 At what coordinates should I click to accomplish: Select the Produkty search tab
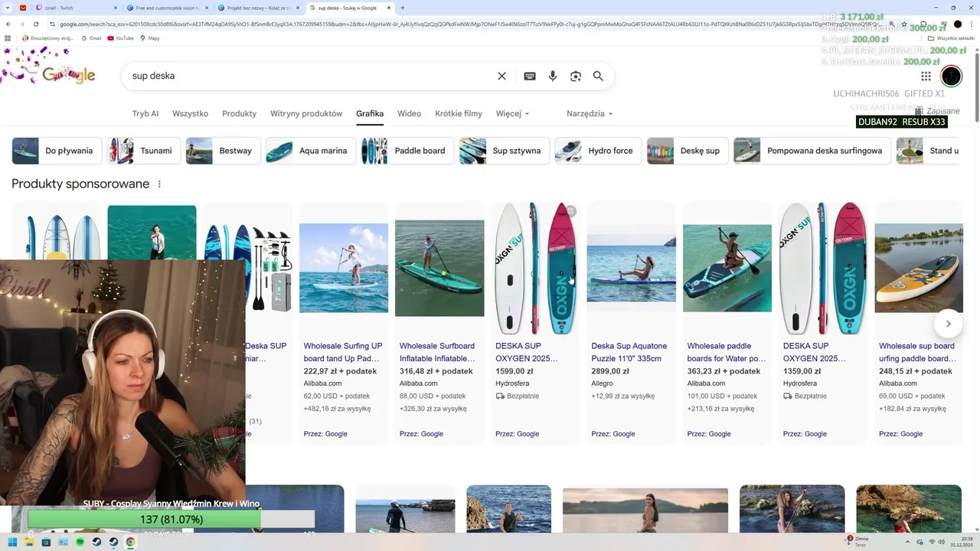(239, 113)
